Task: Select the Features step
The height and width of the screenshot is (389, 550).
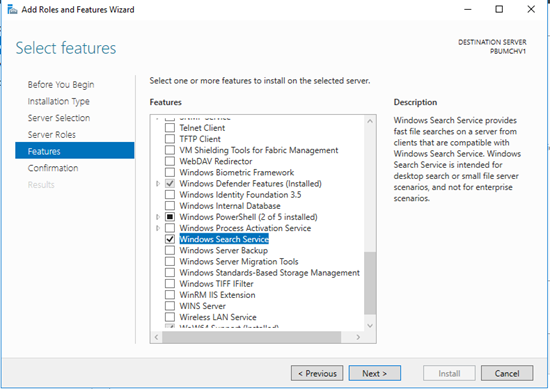Action: (x=74, y=150)
